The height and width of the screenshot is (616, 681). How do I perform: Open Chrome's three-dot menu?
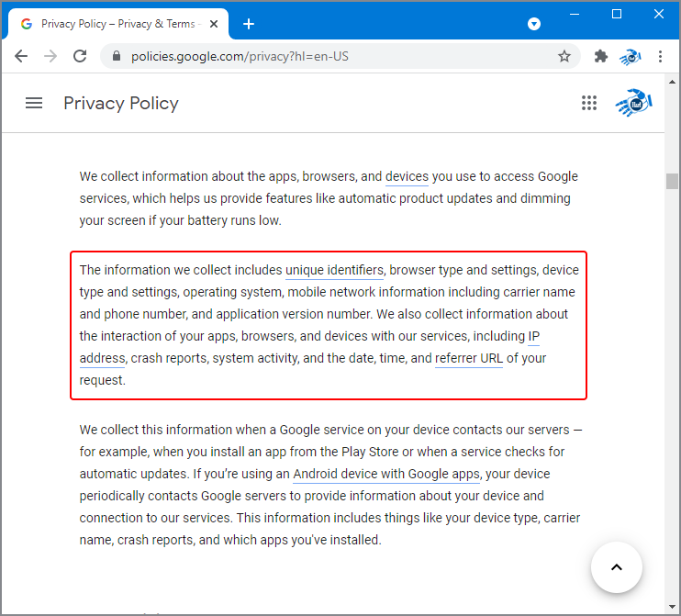point(660,56)
